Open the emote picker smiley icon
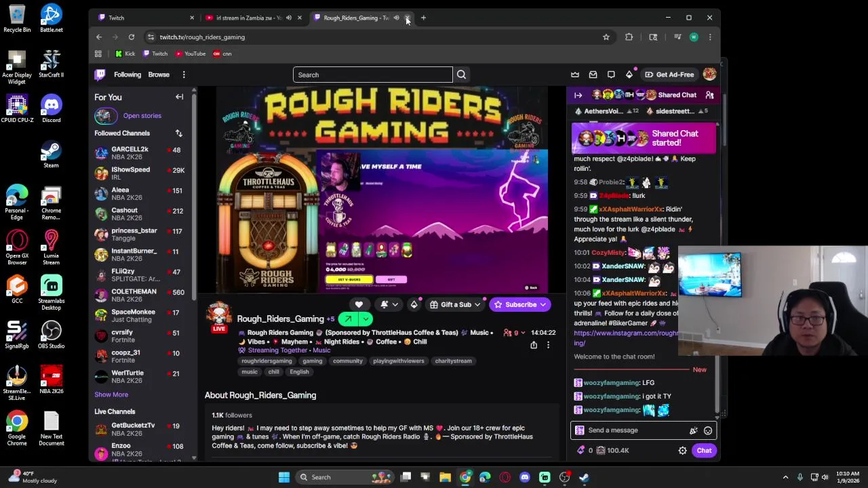The height and width of the screenshot is (488, 868). click(708, 430)
